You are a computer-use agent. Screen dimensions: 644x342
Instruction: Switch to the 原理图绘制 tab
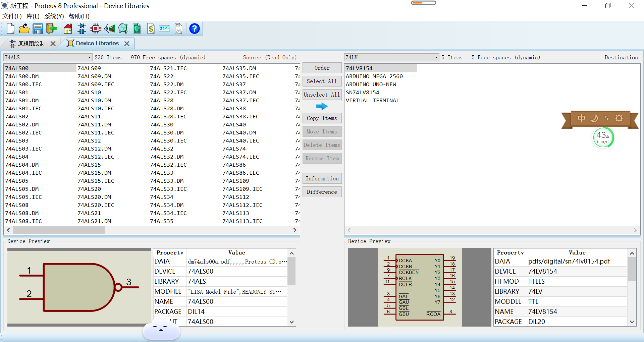[x=31, y=43]
